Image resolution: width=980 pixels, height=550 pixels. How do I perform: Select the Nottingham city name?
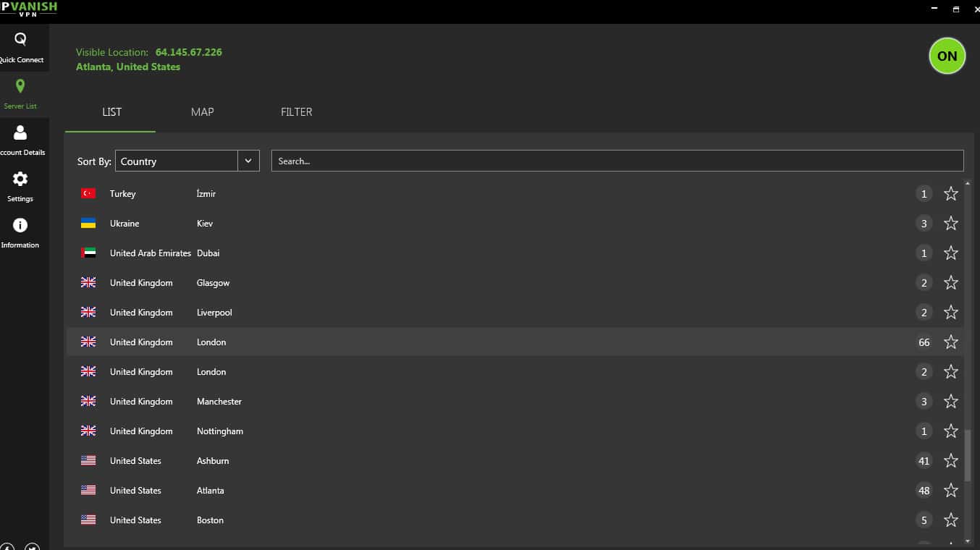click(220, 431)
